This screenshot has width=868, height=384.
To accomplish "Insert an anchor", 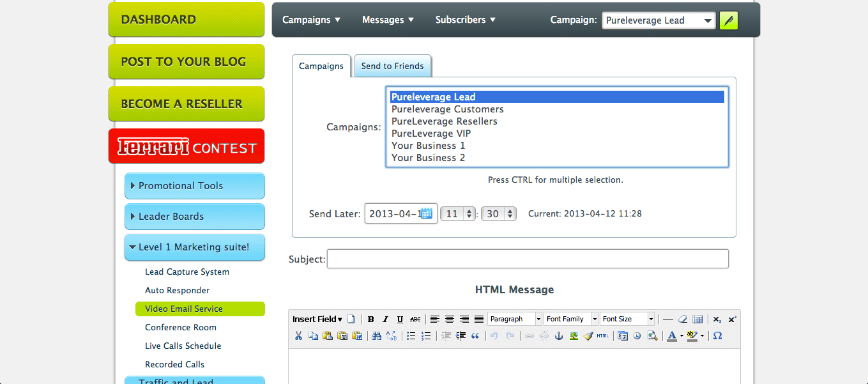I will click(x=559, y=335).
